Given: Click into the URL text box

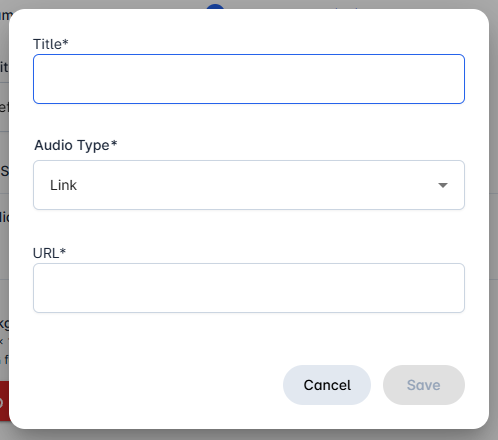Looking at the screenshot, I should [x=249, y=288].
